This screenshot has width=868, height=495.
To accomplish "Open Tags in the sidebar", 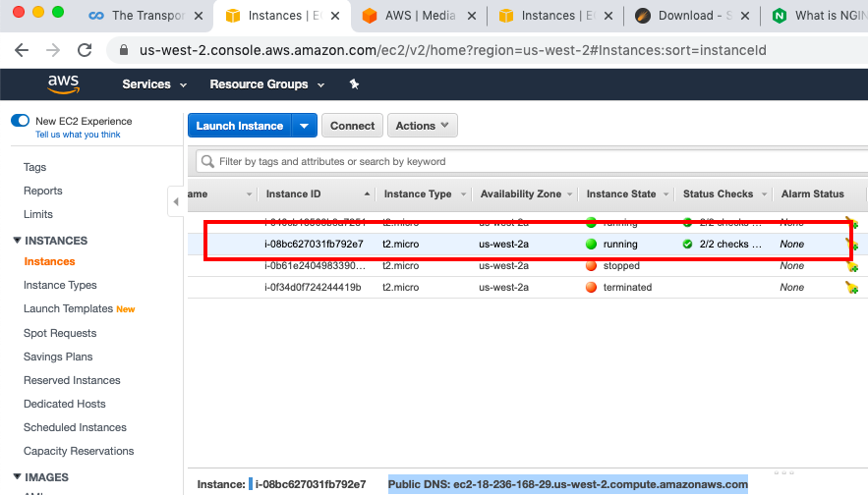I will pyautogui.click(x=34, y=167).
